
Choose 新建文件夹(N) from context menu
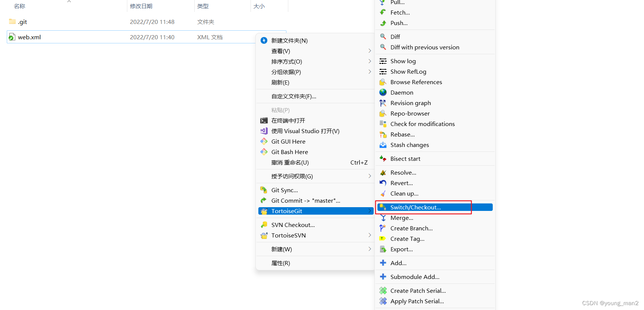pos(315,40)
